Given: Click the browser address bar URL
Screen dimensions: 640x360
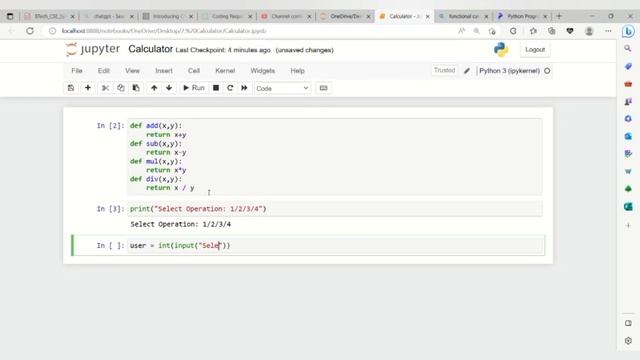Looking at the screenshot, I should click(x=164, y=31).
